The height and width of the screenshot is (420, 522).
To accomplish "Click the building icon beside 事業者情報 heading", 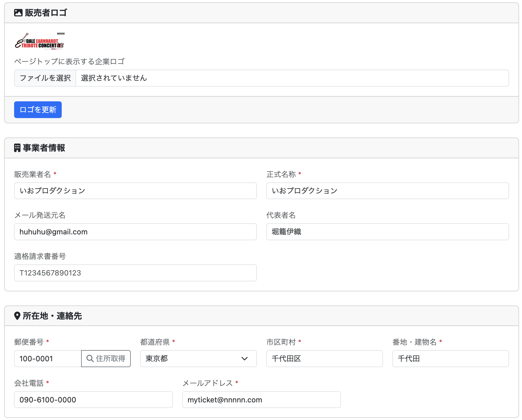I will tap(17, 148).
